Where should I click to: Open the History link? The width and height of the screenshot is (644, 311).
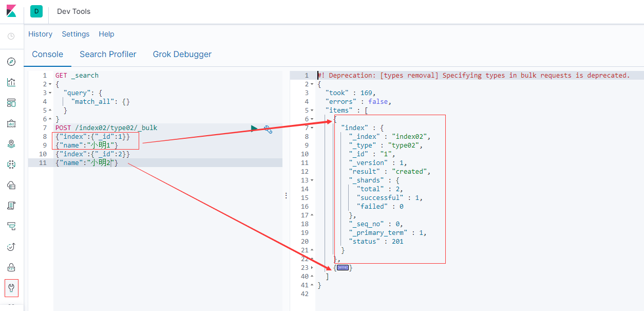pos(40,34)
